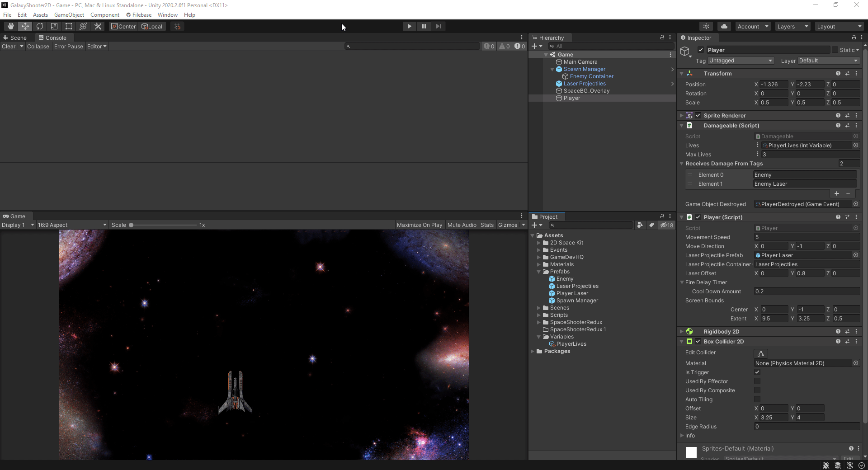Open Transform component preset icon
Viewport: 868px width, 470px height.
tap(847, 73)
